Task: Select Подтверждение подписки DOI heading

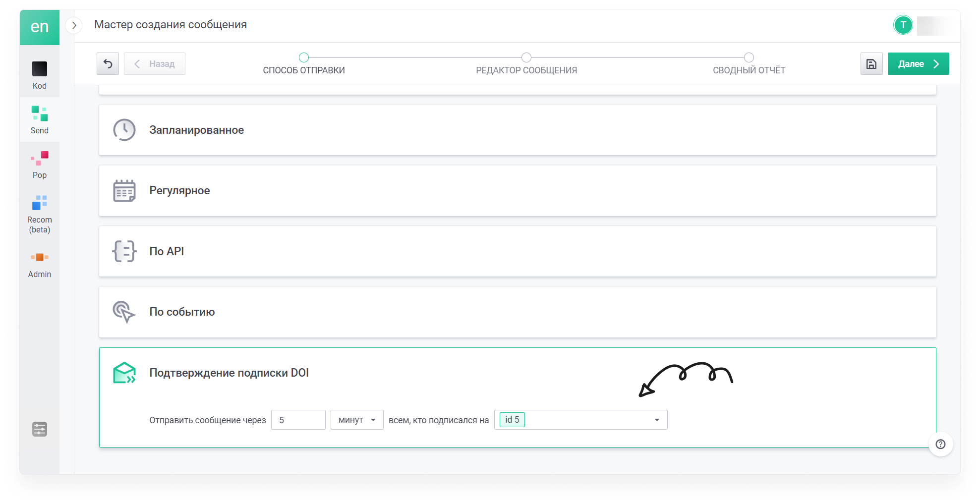Action: click(x=229, y=373)
